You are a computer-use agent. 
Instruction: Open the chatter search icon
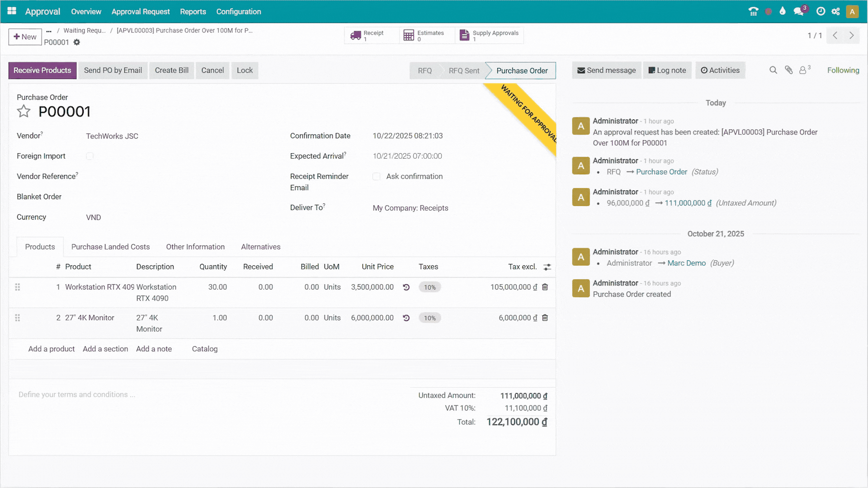(773, 70)
